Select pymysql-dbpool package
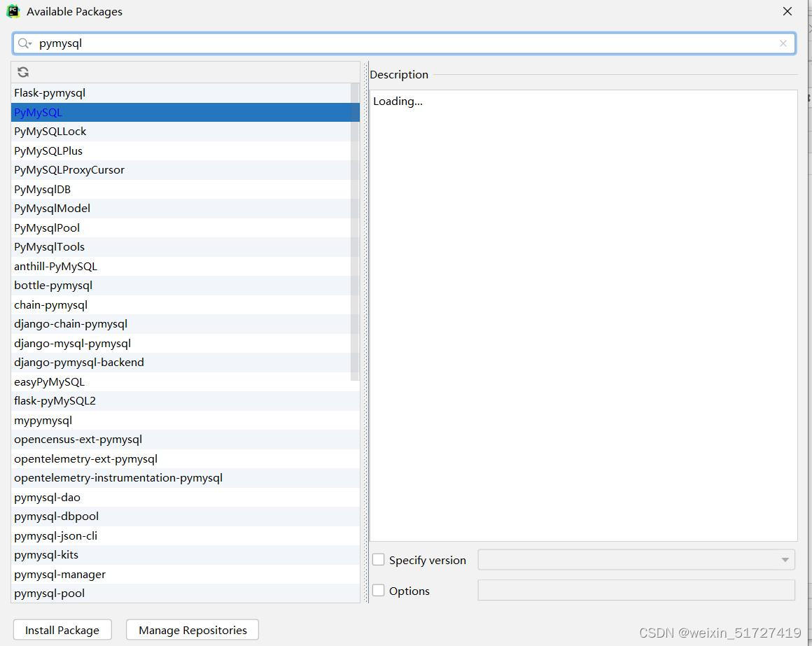This screenshot has width=812, height=646. [185, 517]
